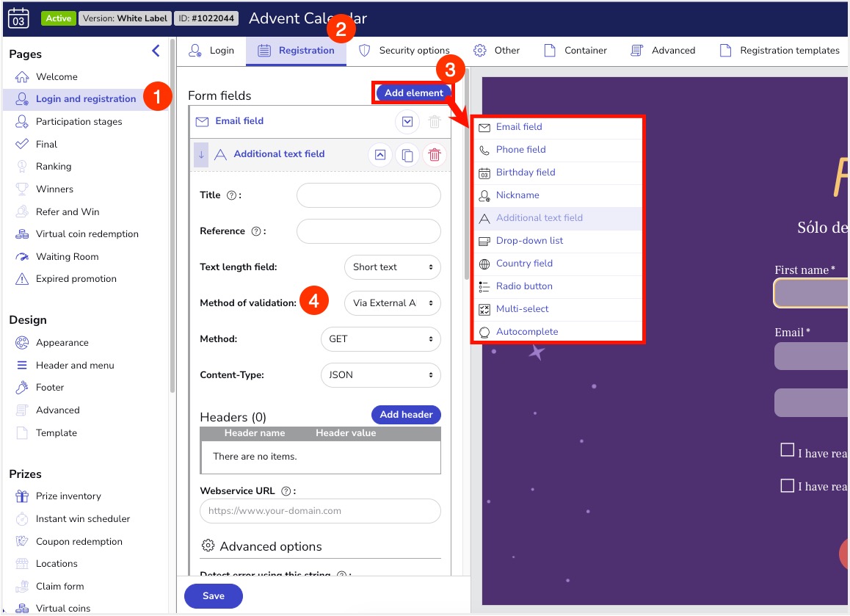The image size is (850, 616).
Task: Open the Method of validation dropdown
Action: pos(393,304)
